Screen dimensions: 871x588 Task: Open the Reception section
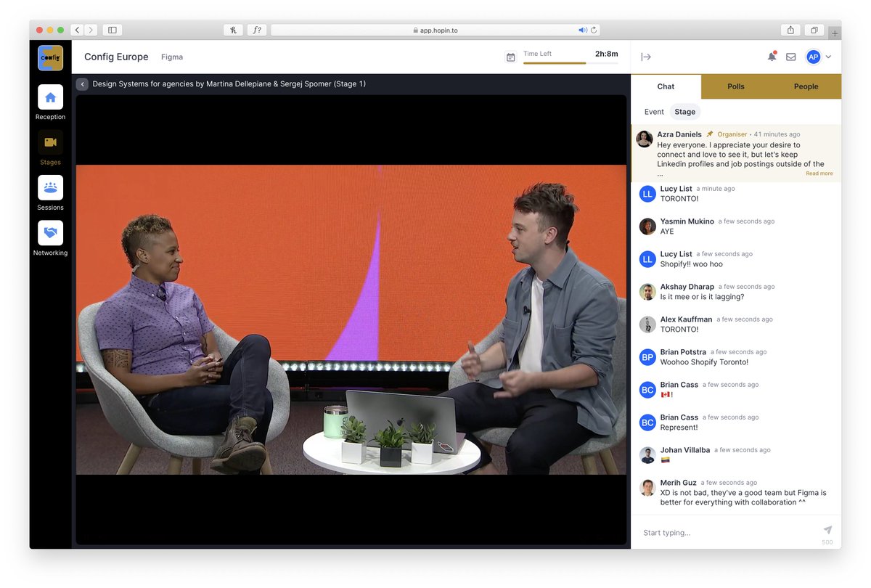(x=50, y=102)
